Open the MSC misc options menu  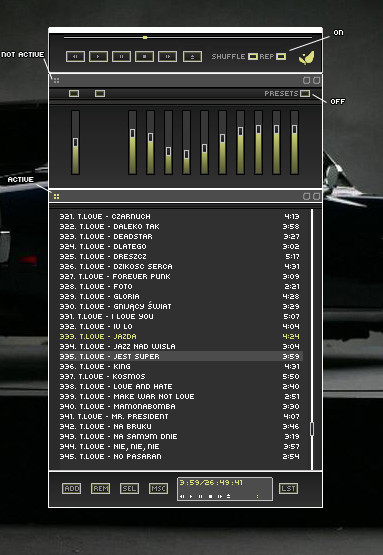(158, 488)
